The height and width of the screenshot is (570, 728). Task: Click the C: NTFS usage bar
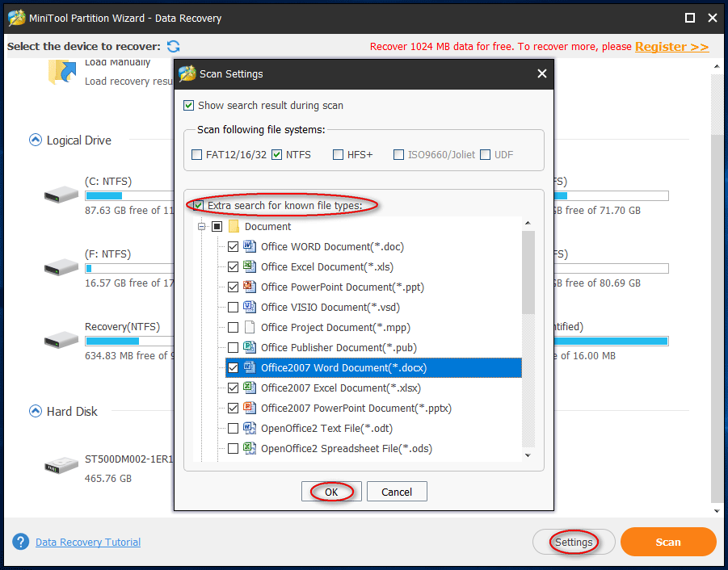pyautogui.click(x=129, y=195)
